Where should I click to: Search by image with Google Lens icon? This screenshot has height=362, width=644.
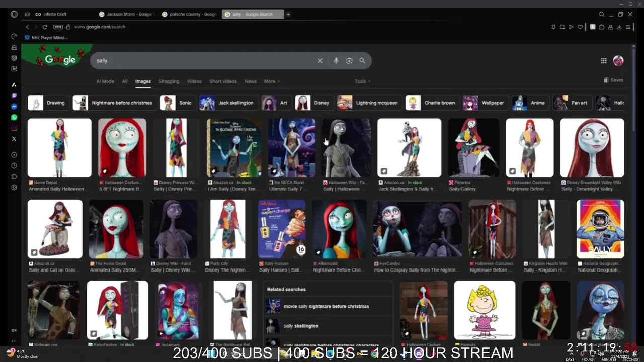coord(349,61)
